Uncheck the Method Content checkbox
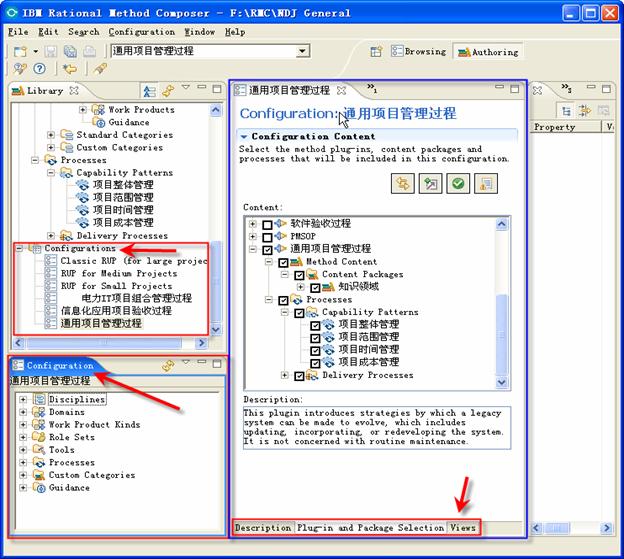624x559 pixels. pyautogui.click(x=283, y=263)
